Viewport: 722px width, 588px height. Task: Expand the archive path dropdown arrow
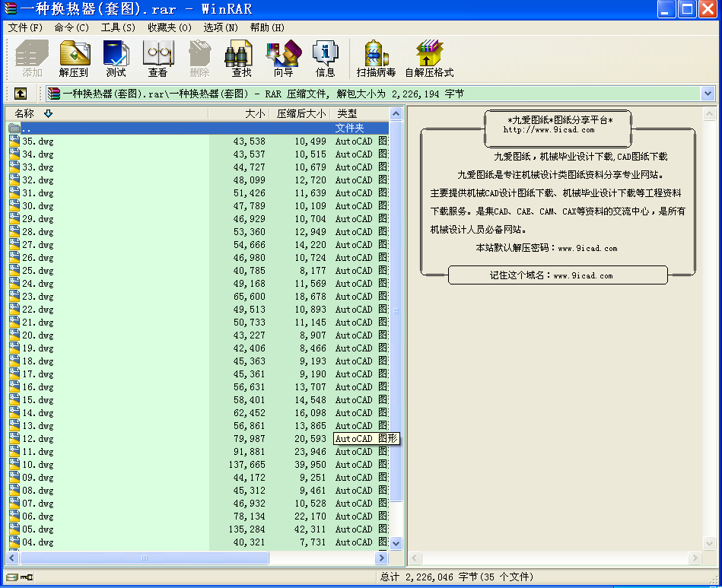click(x=708, y=94)
